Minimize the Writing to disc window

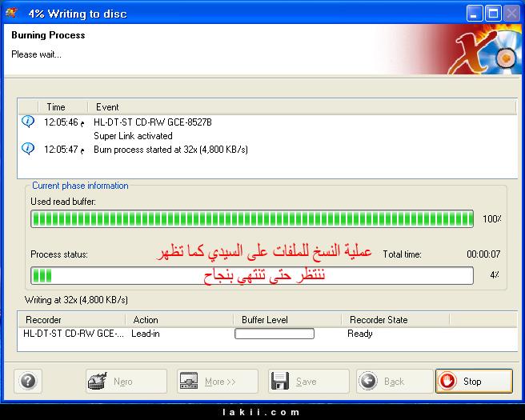(x=475, y=14)
